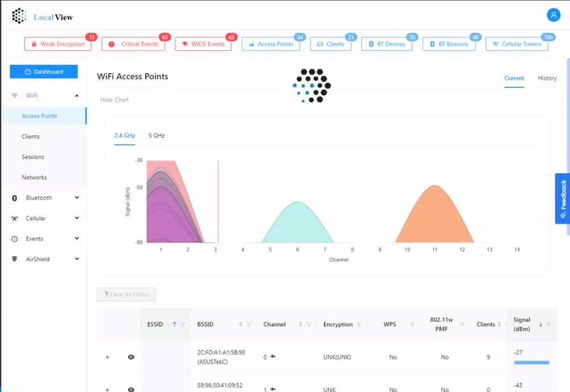
Task: Filter the ESSID column
Action: (x=183, y=324)
